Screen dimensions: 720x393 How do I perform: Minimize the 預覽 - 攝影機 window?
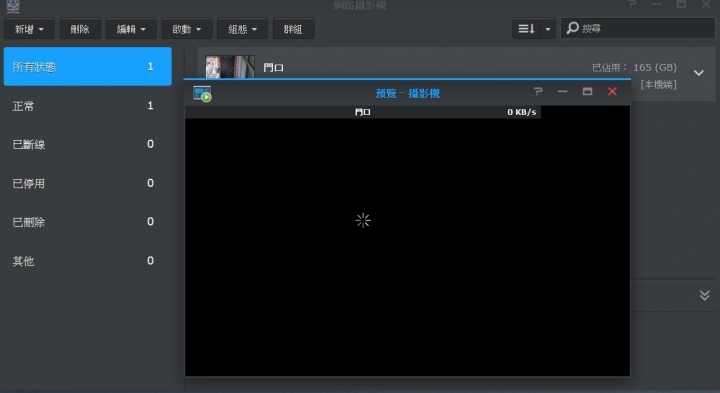click(562, 91)
